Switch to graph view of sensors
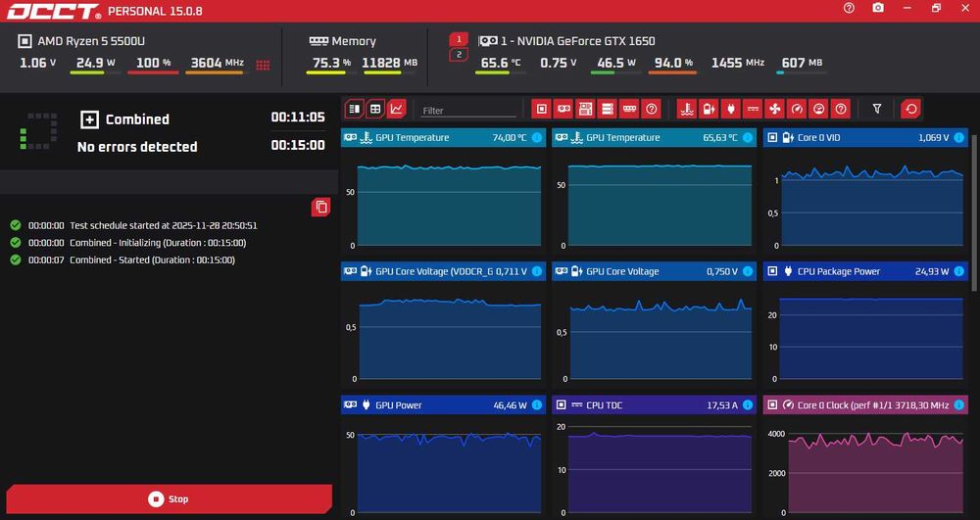This screenshot has width=980, height=520. (397, 110)
